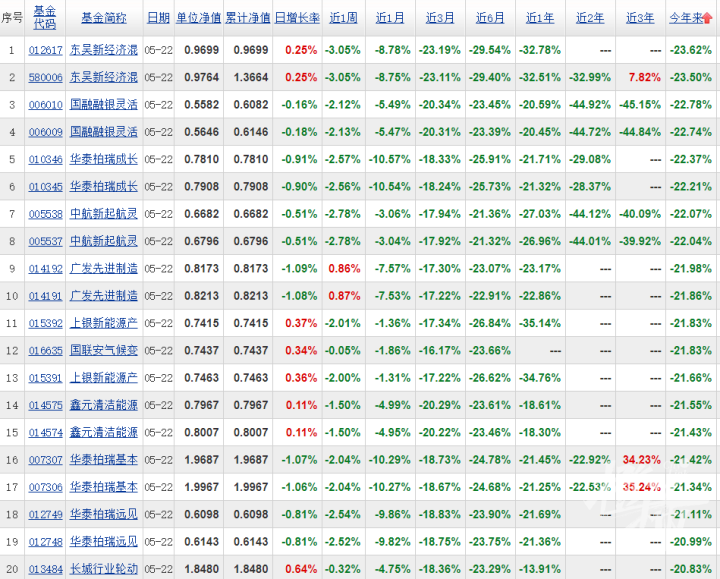The width and height of the screenshot is (720, 579).
Task: Open fund code 007307 link
Action: tap(45, 459)
